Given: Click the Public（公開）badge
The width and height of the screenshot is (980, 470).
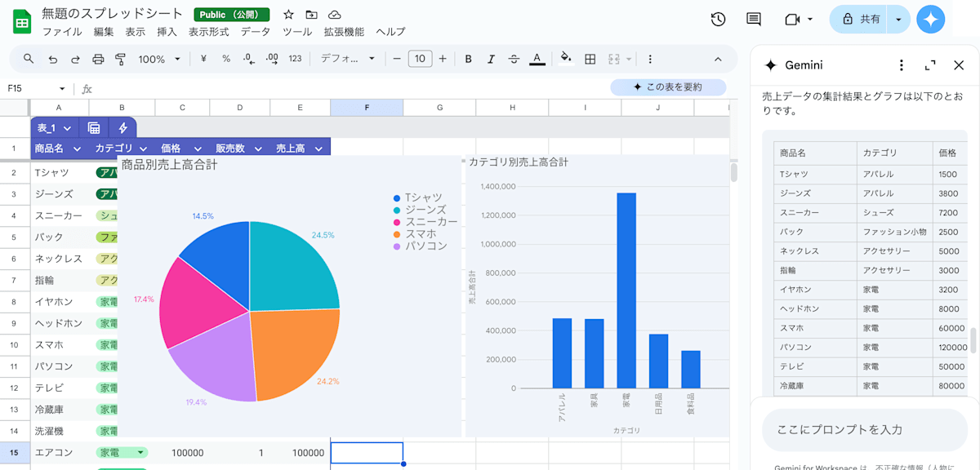Looking at the screenshot, I should 232,15.
